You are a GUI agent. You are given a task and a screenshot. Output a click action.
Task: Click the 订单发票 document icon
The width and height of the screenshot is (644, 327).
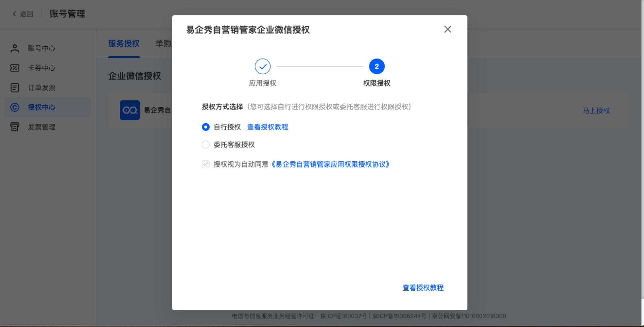[15, 88]
